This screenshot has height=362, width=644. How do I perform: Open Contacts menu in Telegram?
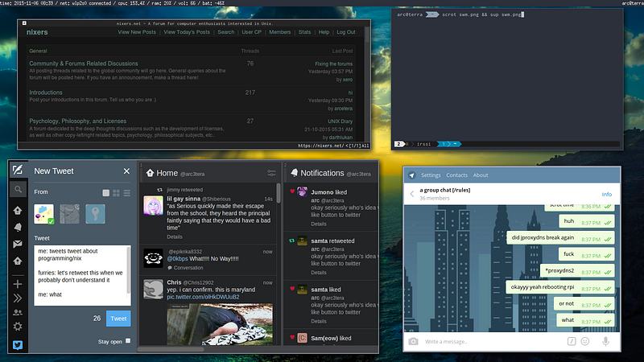point(456,175)
